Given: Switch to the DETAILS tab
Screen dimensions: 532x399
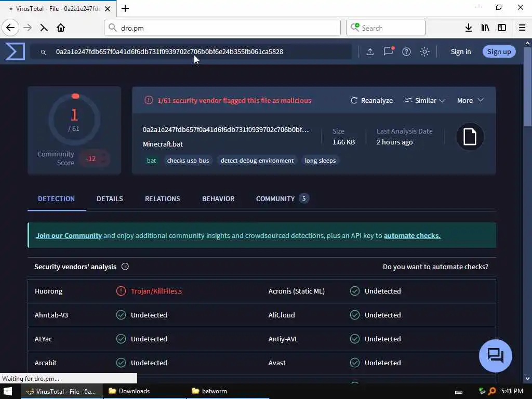Looking at the screenshot, I should (110, 199).
